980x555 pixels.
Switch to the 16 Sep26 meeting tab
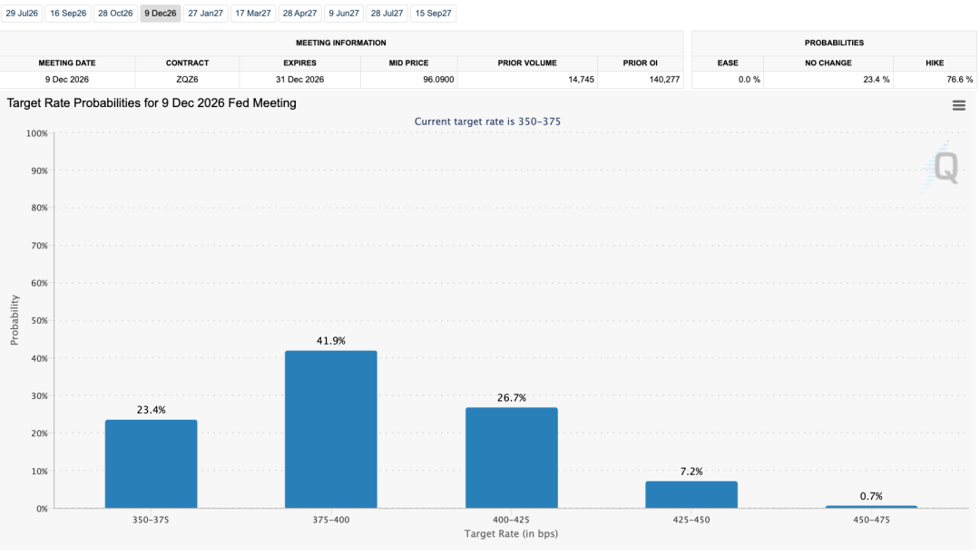coord(68,13)
